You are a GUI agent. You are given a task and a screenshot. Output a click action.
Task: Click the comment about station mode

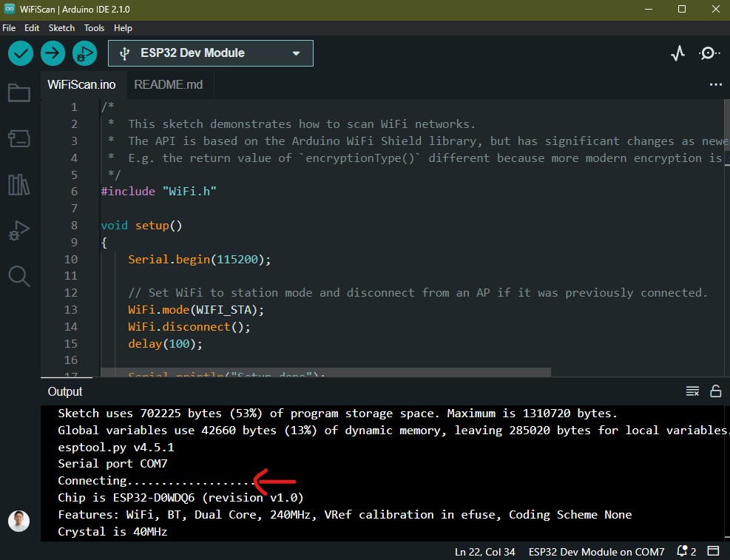[418, 293]
